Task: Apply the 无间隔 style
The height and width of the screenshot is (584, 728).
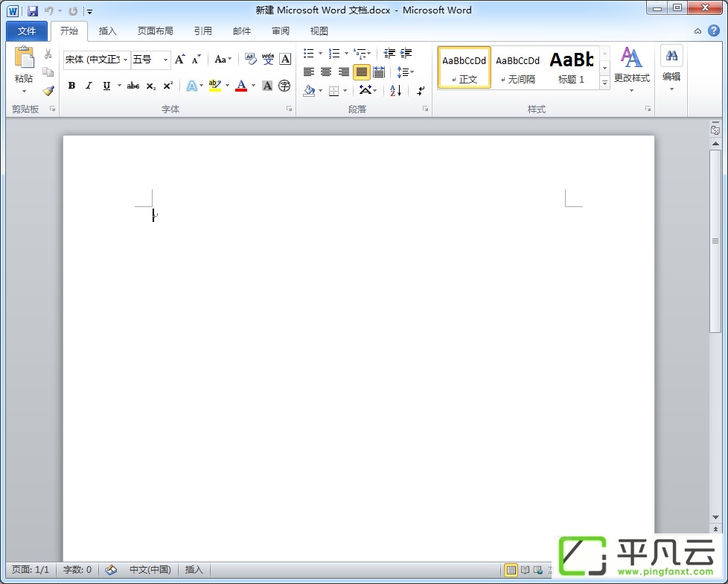Action: coord(517,67)
